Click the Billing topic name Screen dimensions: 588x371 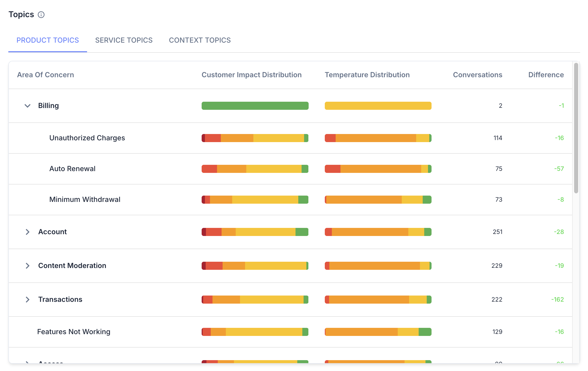tap(48, 105)
